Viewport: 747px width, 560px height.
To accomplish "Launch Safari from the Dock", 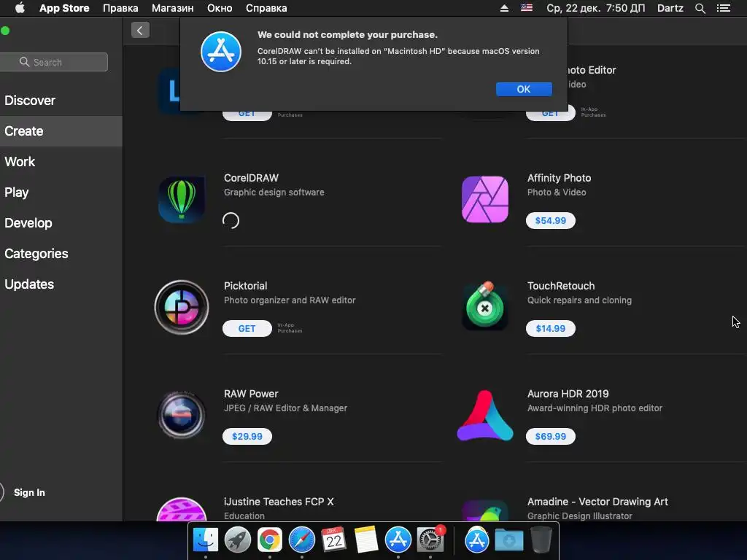I will tap(301, 540).
